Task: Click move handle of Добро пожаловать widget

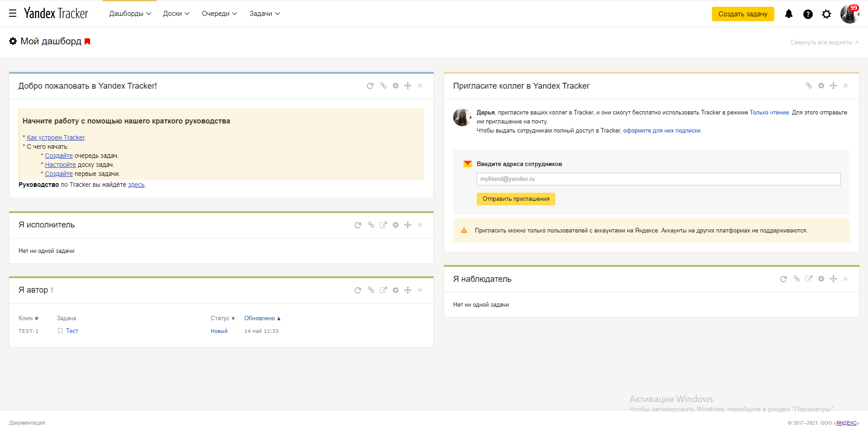Action: click(408, 85)
